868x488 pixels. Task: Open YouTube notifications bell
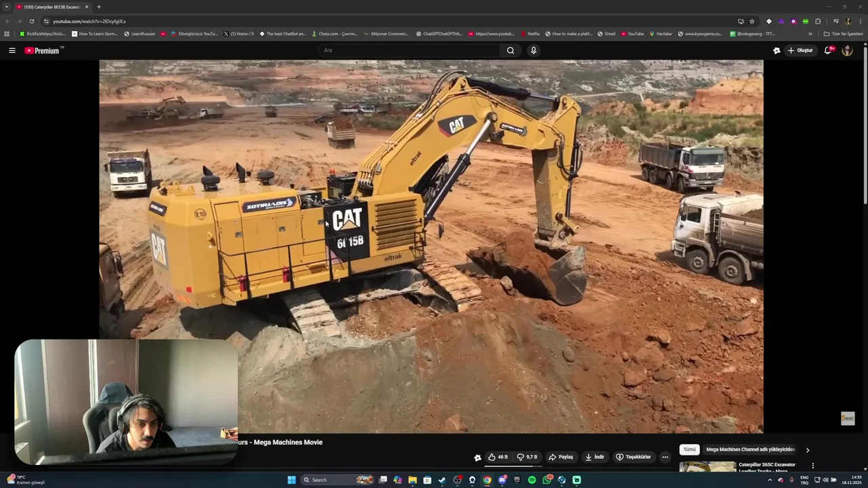click(829, 50)
